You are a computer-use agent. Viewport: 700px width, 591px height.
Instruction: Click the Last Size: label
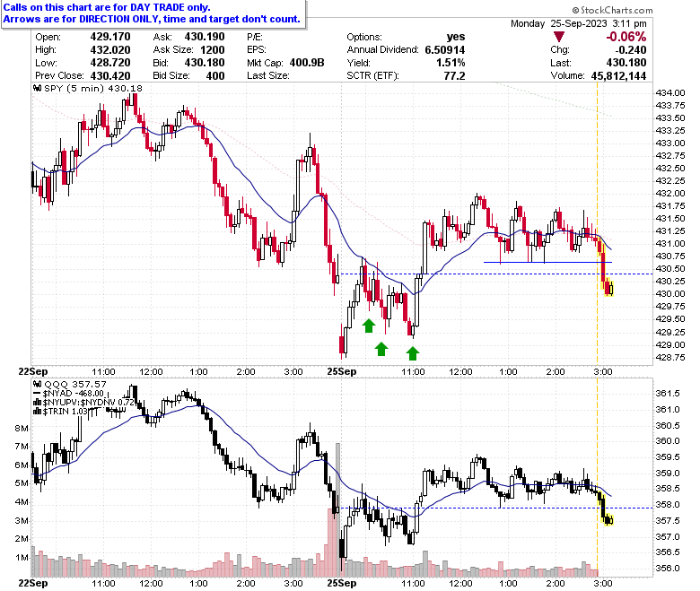click(267, 76)
